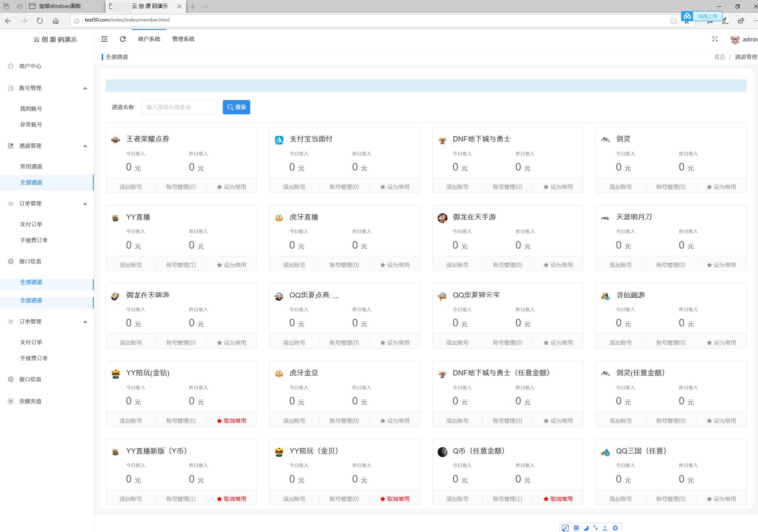
Task: Open upper 支付订单 in sidebar
Action: coord(31,224)
